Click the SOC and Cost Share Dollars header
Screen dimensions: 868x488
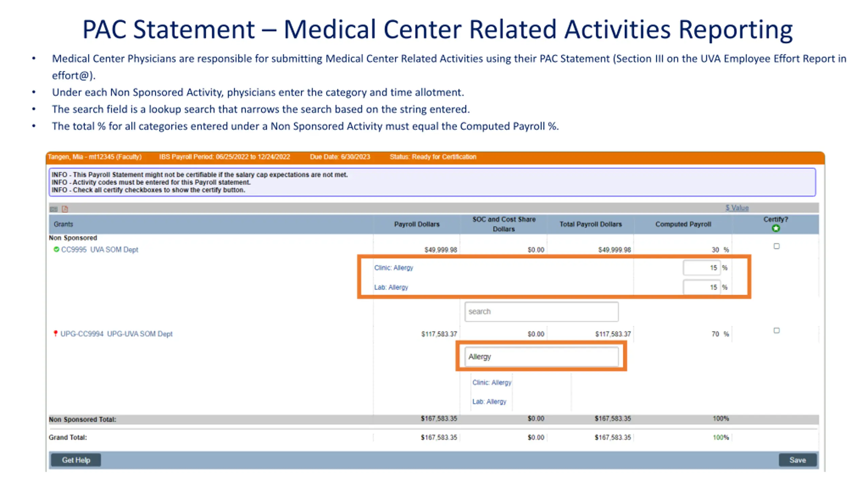pos(504,224)
